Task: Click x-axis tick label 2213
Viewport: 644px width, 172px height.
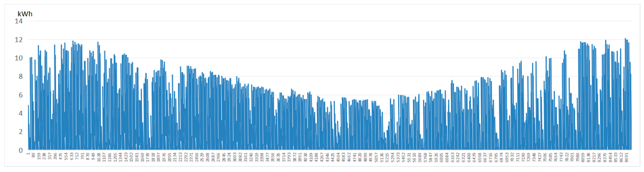Action: coord(180,157)
